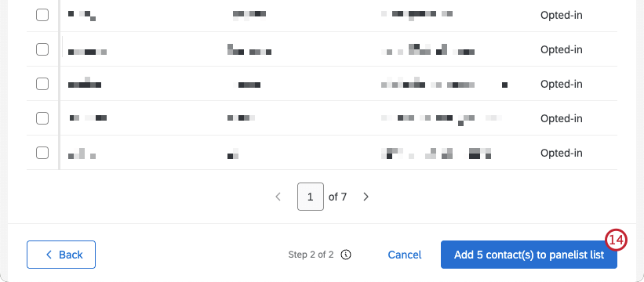
Task: Go back with the Back button
Action: point(61,255)
